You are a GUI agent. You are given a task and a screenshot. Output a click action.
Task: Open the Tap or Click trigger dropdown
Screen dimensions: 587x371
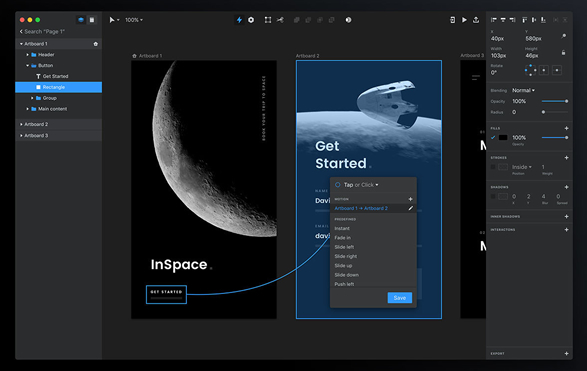click(x=361, y=185)
